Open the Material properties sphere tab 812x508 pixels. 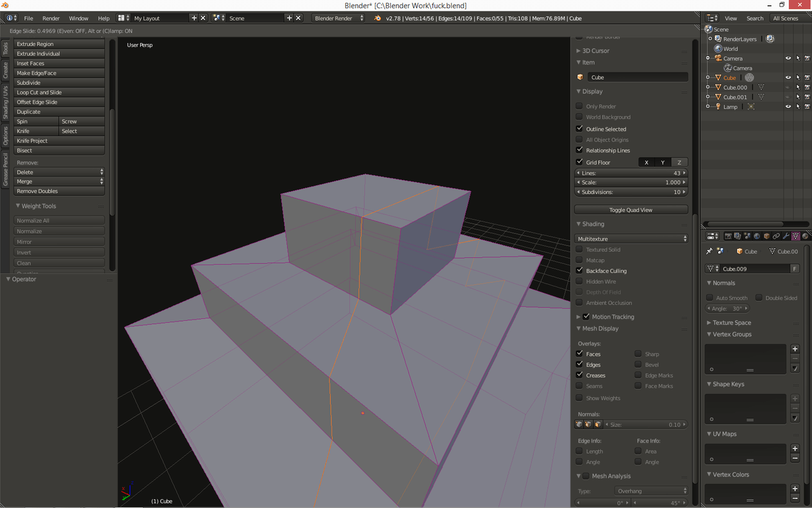(x=805, y=236)
